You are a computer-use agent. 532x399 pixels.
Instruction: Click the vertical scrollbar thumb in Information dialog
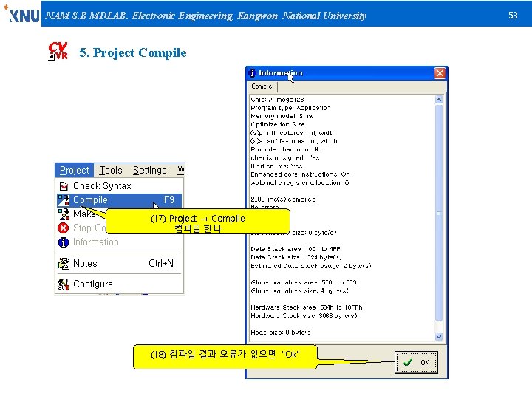click(x=439, y=213)
